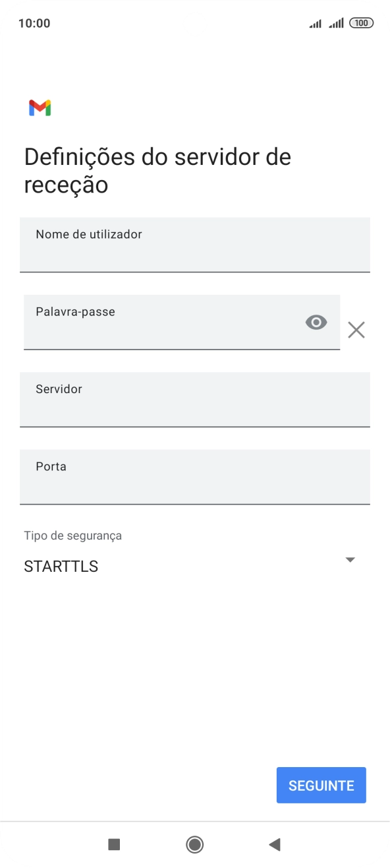The width and height of the screenshot is (390, 868).
Task: Click the dropdown arrow beside STARTTLS
Action: [x=350, y=559]
